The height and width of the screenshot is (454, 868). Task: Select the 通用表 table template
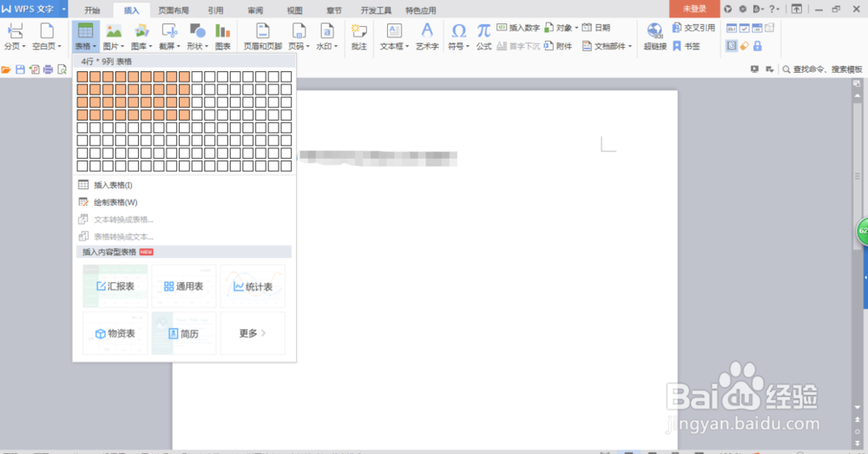pos(184,286)
